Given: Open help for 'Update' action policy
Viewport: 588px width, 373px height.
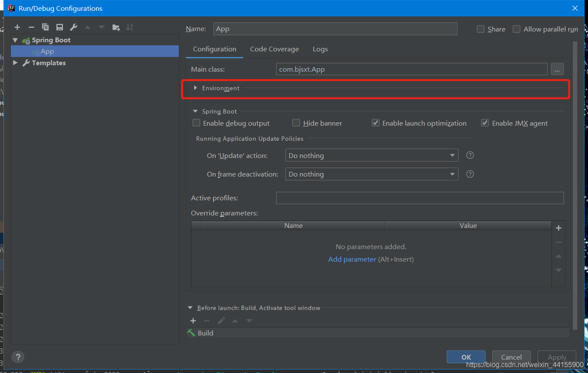Looking at the screenshot, I should [x=470, y=155].
